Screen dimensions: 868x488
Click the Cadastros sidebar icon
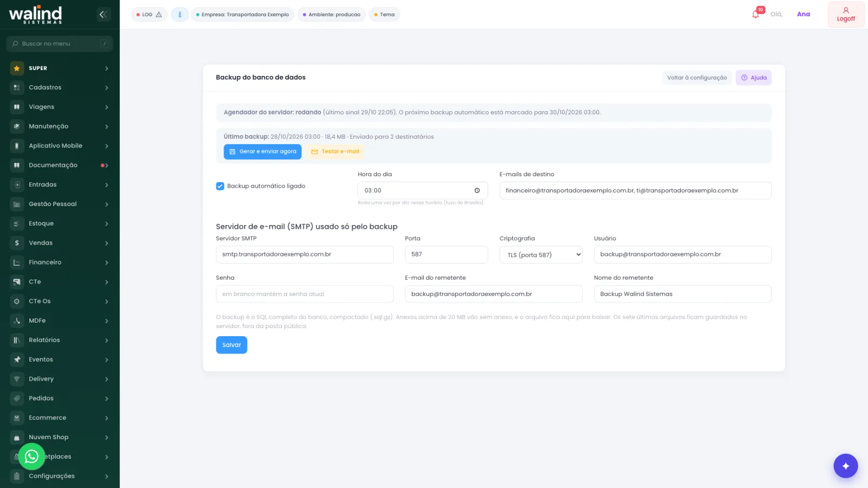17,87
